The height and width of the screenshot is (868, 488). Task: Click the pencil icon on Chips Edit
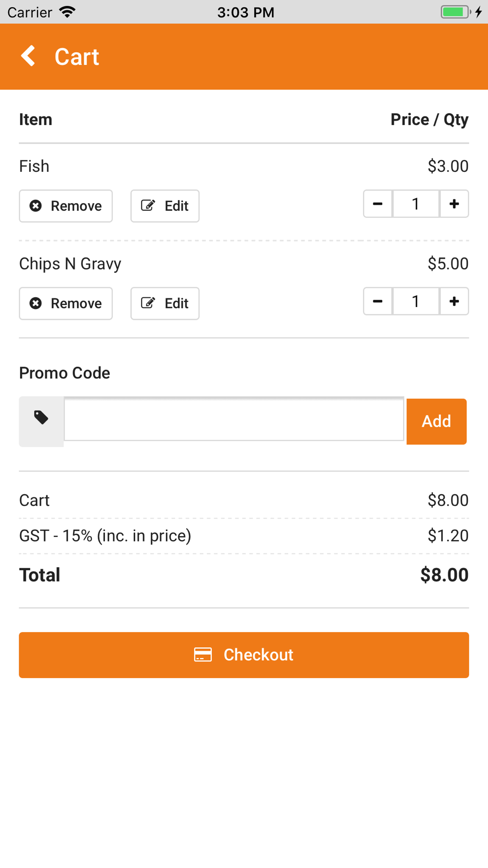point(148,303)
